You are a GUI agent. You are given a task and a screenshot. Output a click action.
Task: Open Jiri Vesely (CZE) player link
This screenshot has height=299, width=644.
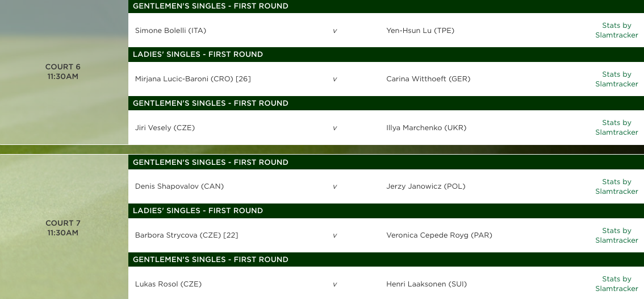165,128
